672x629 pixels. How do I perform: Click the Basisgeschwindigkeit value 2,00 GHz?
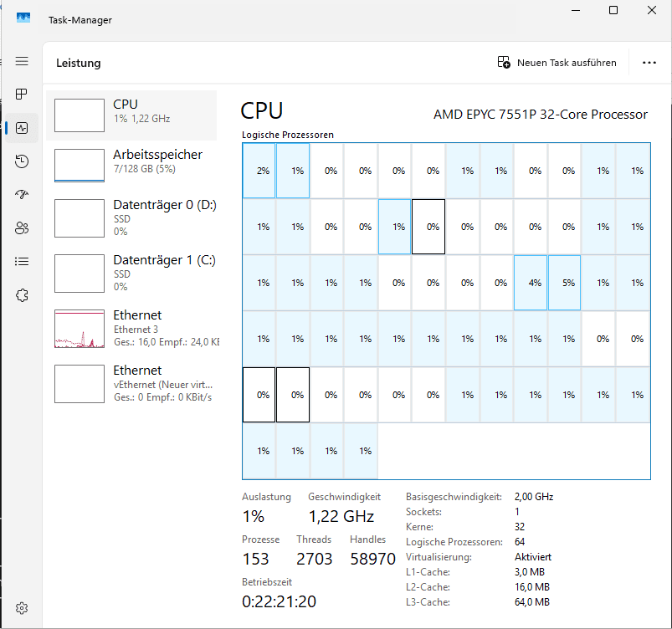(534, 497)
